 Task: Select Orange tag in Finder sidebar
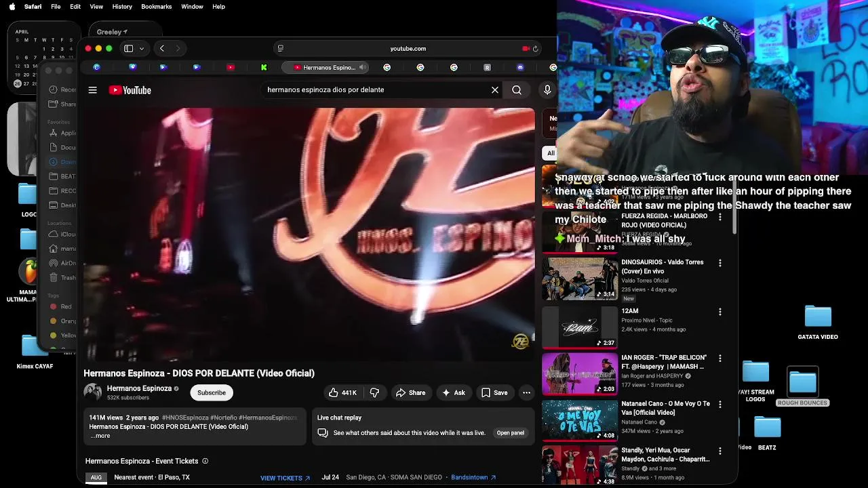coord(63,321)
